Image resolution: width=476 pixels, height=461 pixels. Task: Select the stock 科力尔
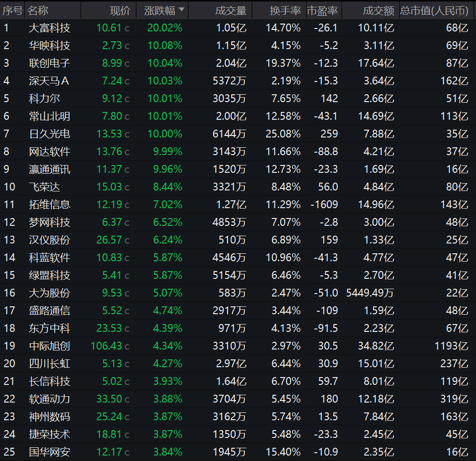point(44,98)
